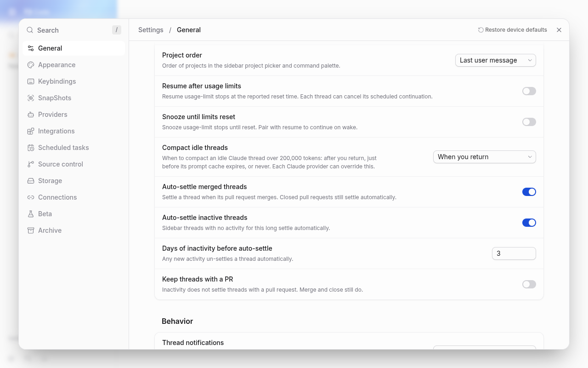
Task: Click Restore device defaults
Action: tap(513, 30)
